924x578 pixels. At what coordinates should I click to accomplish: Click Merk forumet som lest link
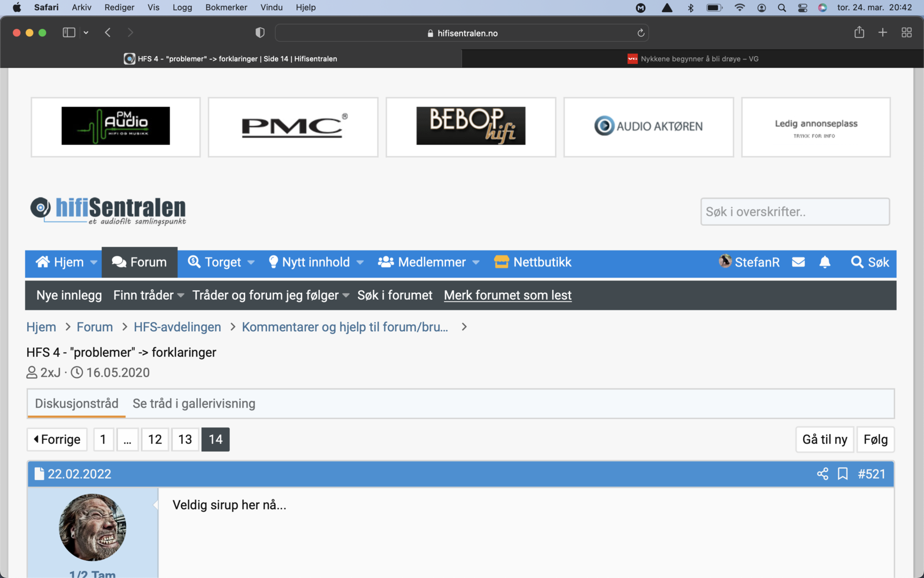pos(507,295)
